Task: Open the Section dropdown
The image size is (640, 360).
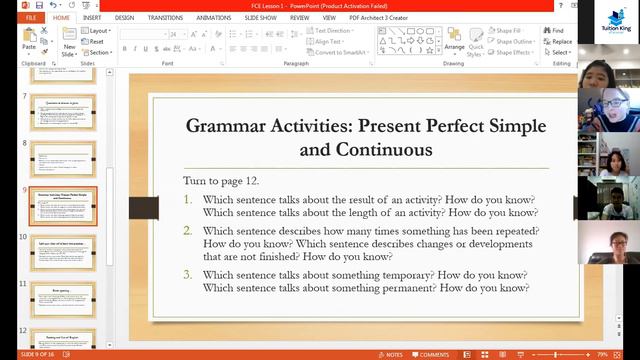Action: tap(97, 52)
